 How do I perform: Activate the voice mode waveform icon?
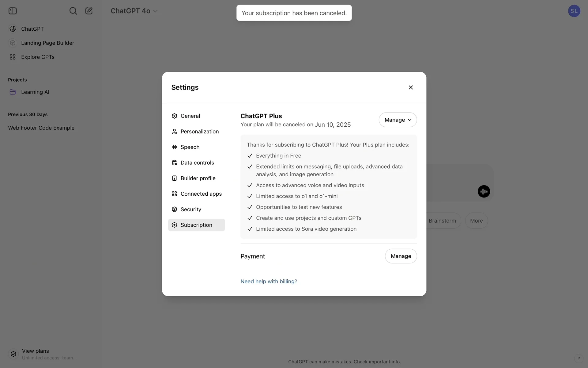point(484,191)
